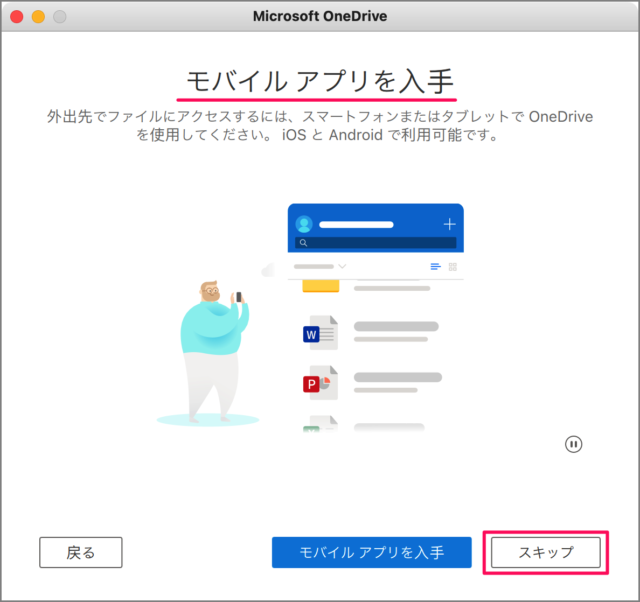Click the PowerPoint file icon in illustration
This screenshot has width=640, height=602.
320,383
